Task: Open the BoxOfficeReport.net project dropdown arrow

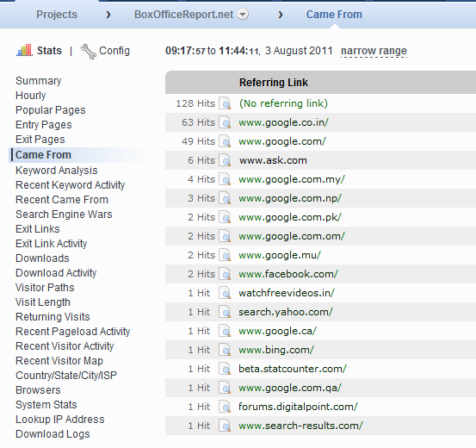Action: pyautogui.click(x=243, y=14)
